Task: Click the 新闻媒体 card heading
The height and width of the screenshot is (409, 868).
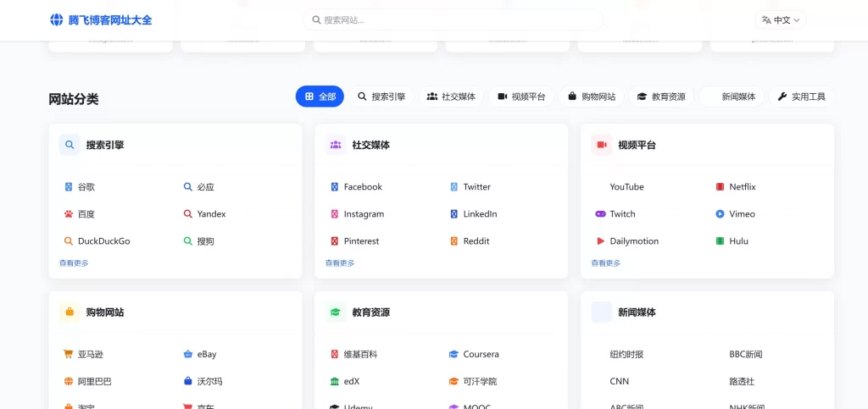Action: [637, 312]
